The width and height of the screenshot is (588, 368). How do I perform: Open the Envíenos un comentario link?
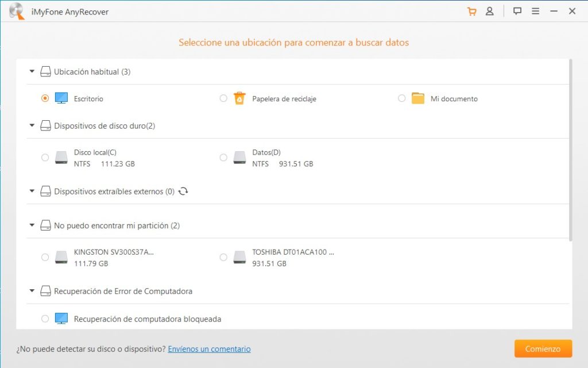(x=209, y=349)
